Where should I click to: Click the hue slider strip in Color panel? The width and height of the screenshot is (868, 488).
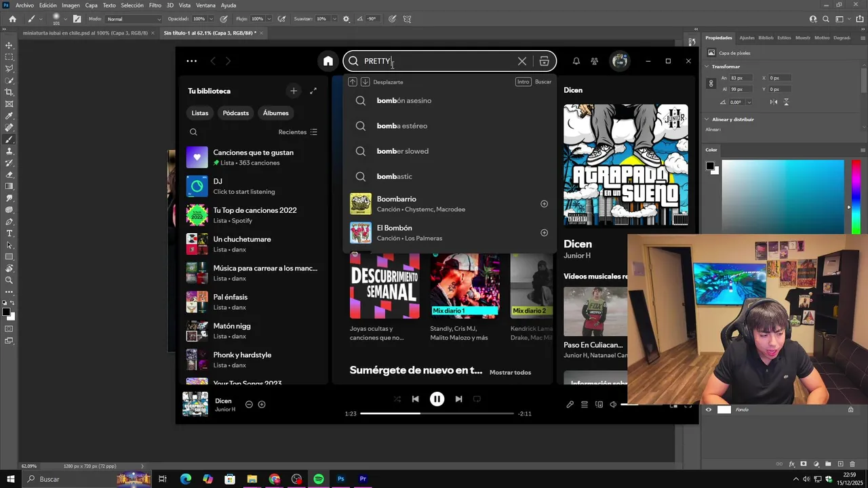coord(856,197)
